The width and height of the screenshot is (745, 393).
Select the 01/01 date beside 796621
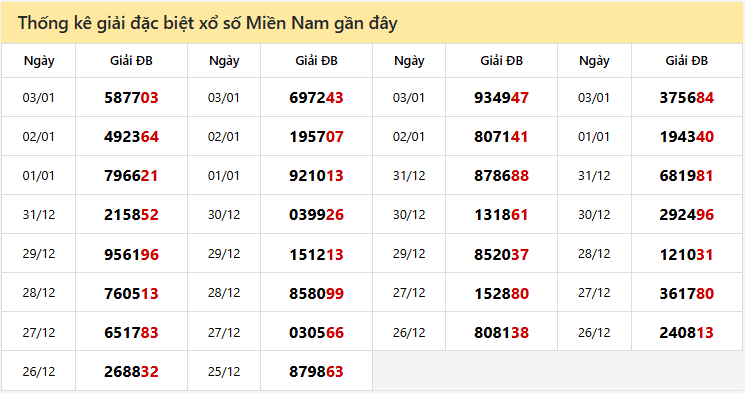38,176
